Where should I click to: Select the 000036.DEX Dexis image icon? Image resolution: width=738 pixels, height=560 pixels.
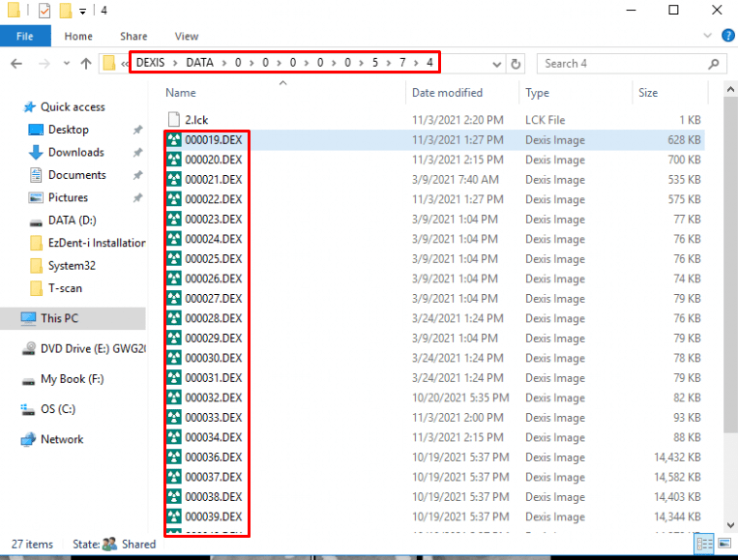tap(174, 457)
